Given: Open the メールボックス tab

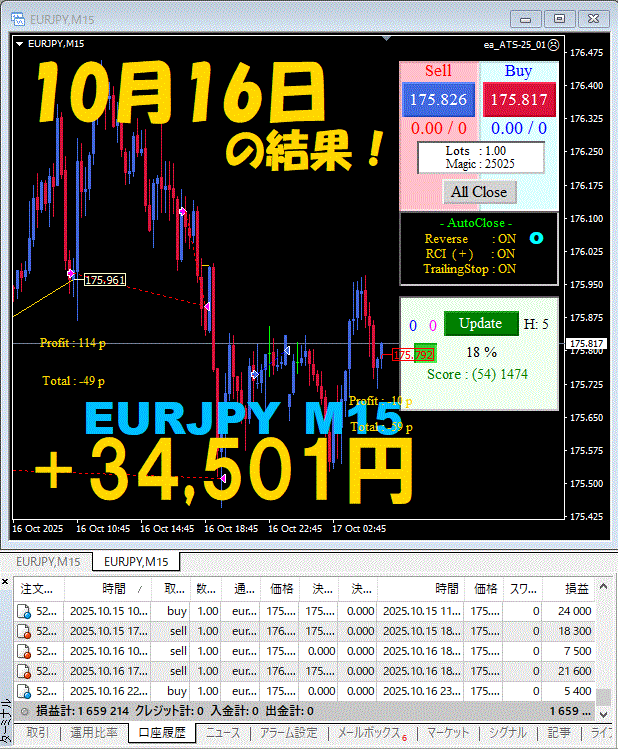Looking at the screenshot, I should point(373,733).
